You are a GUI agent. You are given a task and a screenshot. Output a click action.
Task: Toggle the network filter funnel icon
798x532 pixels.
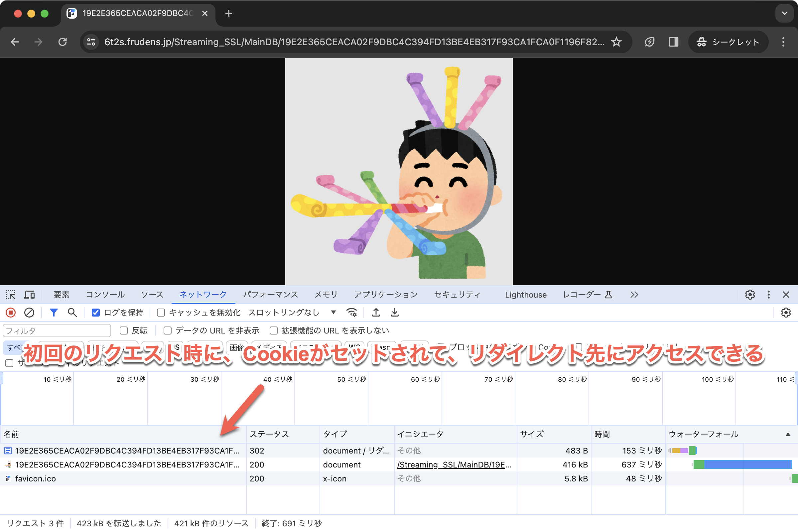54,312
